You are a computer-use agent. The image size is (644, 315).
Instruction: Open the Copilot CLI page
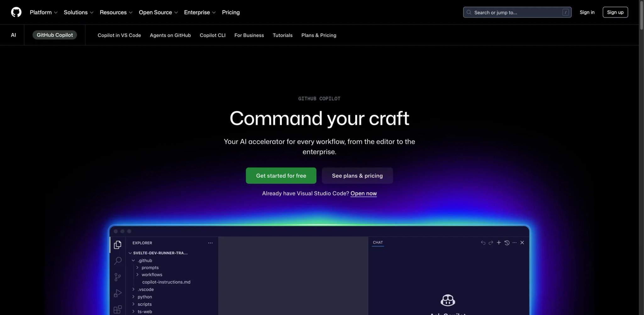(x=213, y=35)
